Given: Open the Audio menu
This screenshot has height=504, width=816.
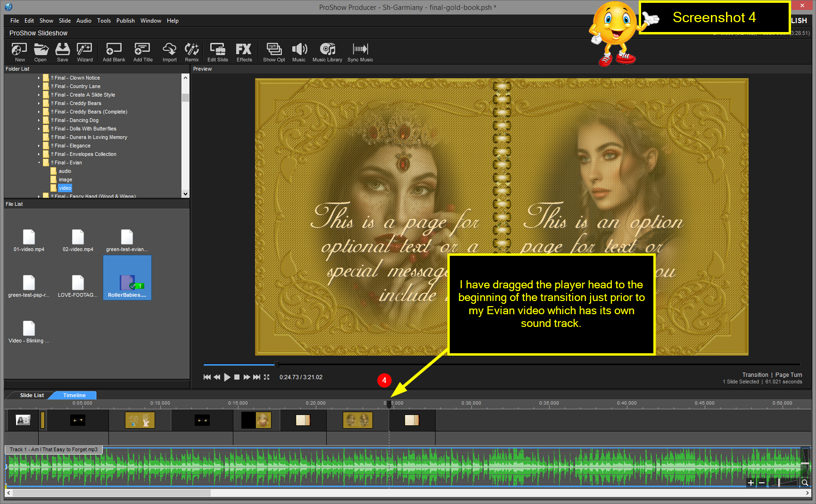Looking at the screenshot, I should click(84, 21).
